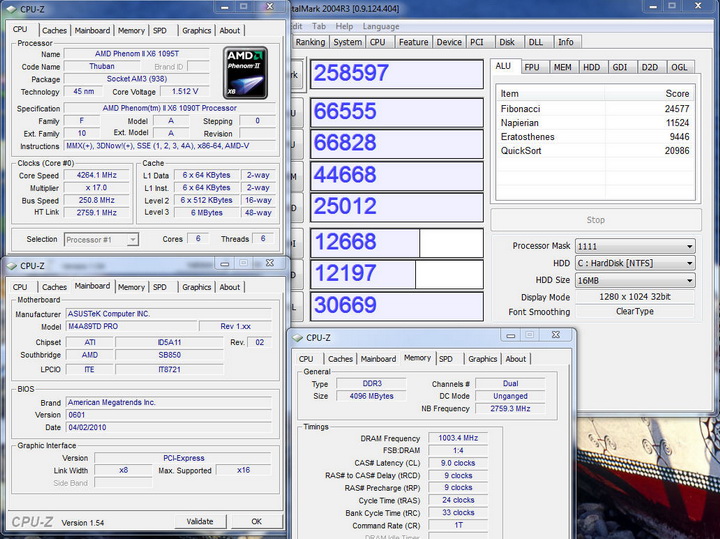720x539 pixels.
Task: Open Memory tab in top CPU-Z window
Action: [x=131, y=30]
